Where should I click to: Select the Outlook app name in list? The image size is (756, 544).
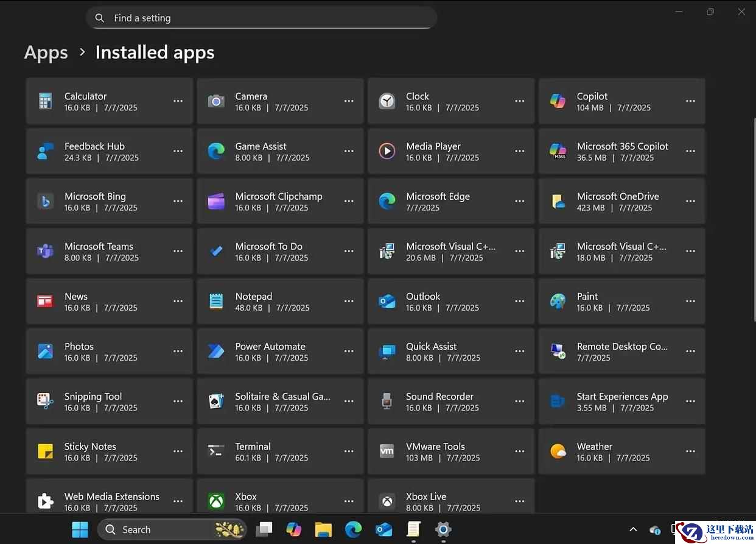tap(423, 297)
